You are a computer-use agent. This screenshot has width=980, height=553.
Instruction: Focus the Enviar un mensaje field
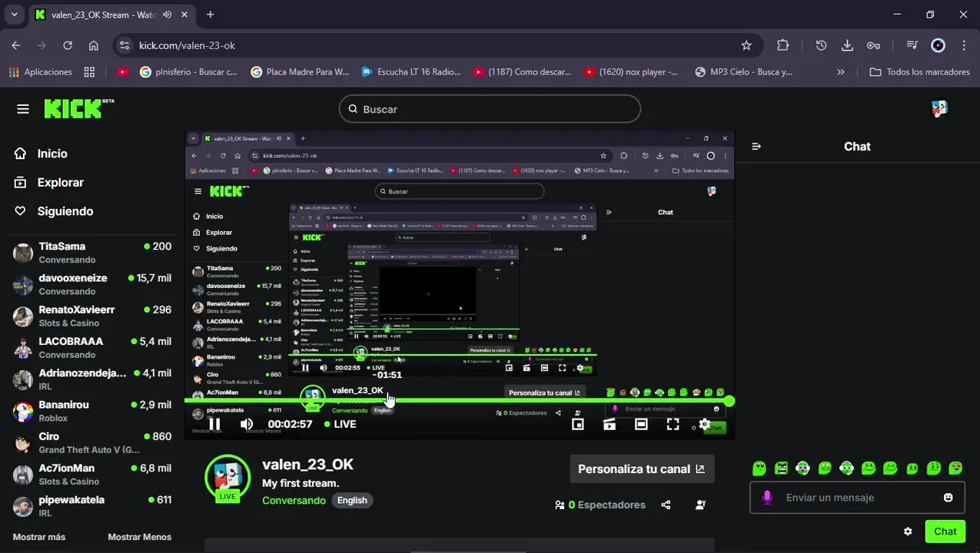click(x=857, y=498)
